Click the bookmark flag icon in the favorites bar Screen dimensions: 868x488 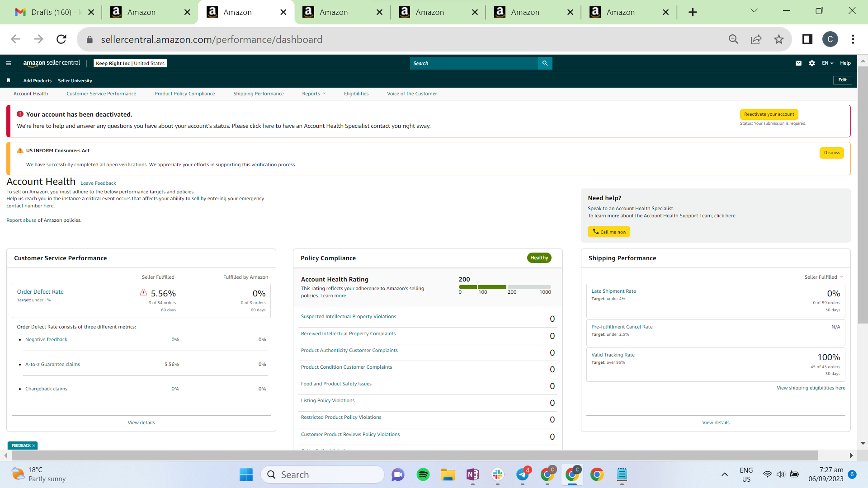[x=8, y=80]
